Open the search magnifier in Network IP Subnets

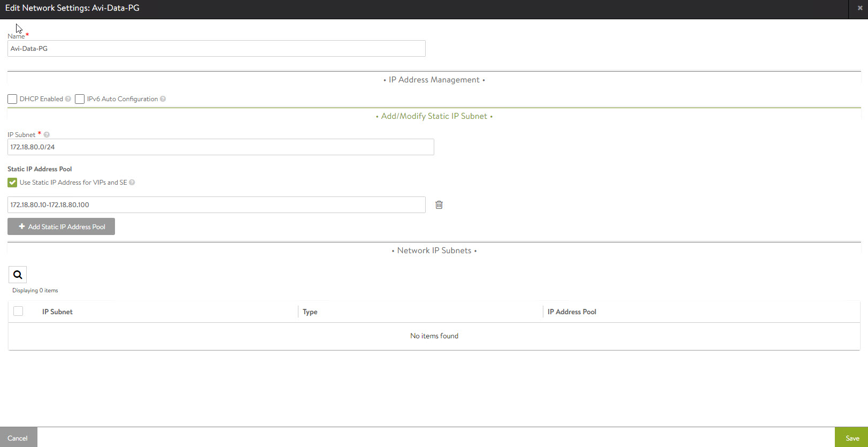point(18,275)
